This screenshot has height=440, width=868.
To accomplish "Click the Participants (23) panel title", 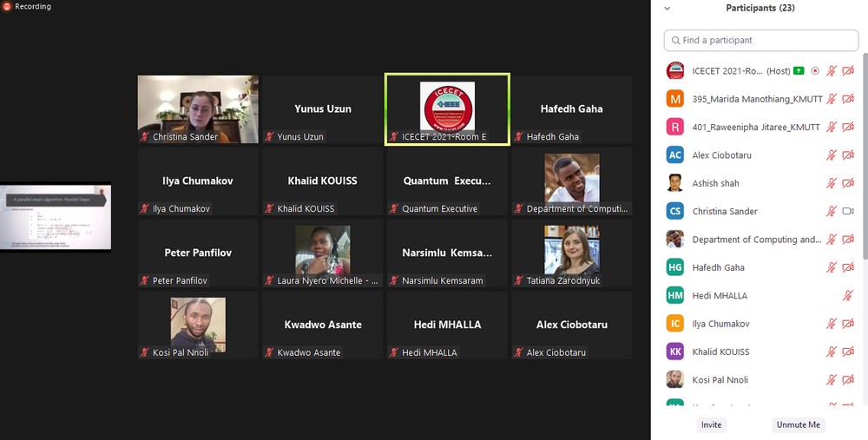I will pos(760,8).
